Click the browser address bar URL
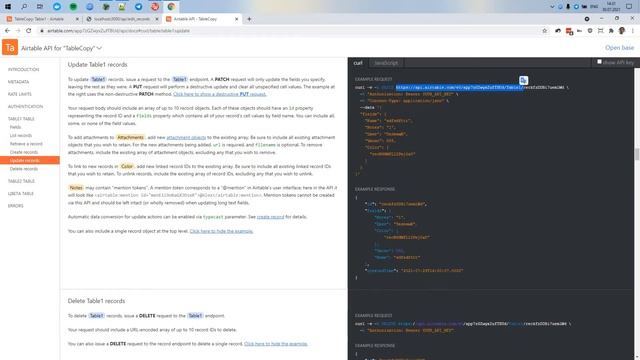The image size is (640, 360). click(x=118, y=31)
